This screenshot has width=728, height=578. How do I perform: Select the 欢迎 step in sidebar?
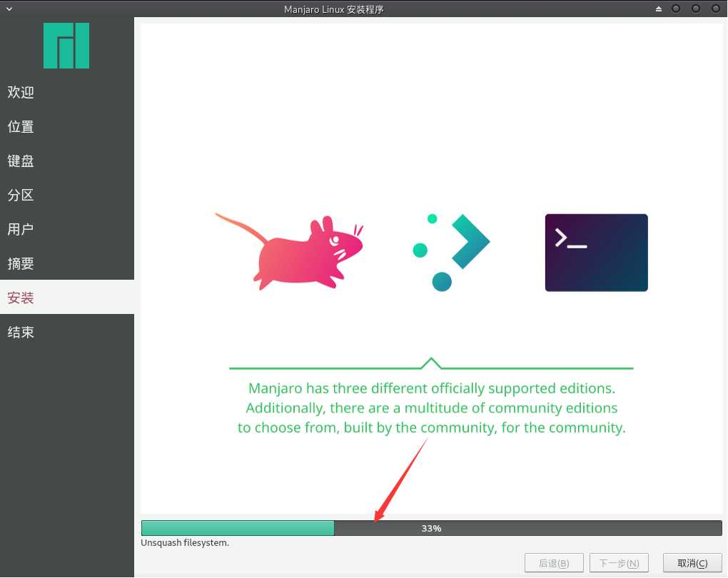(67, 92)
